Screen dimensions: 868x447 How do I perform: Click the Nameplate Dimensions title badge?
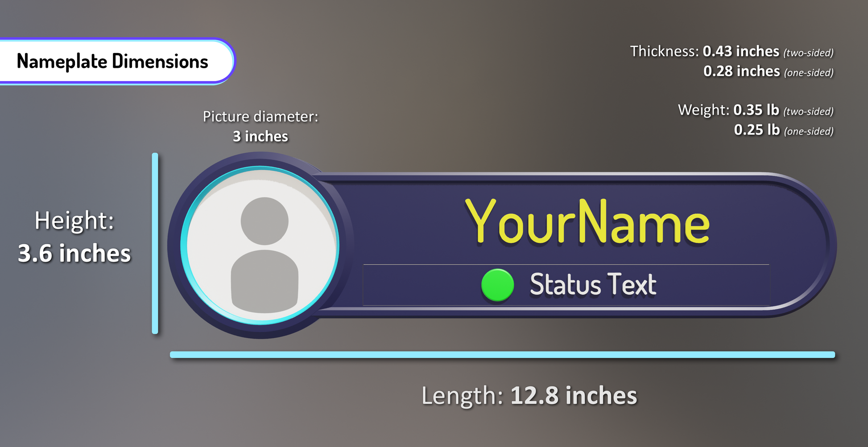pos(112,62)
